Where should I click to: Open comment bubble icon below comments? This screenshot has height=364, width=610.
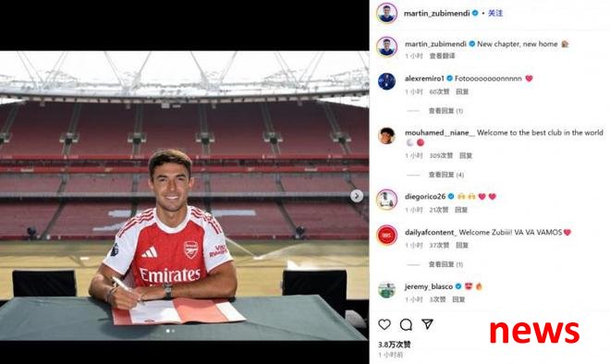point(406,324)
